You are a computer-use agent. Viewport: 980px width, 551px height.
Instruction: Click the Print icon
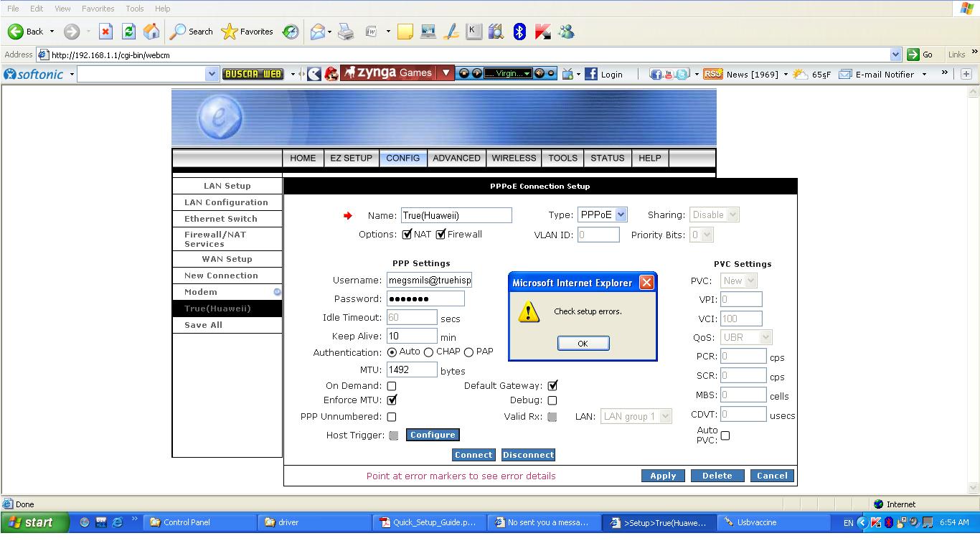346,32
